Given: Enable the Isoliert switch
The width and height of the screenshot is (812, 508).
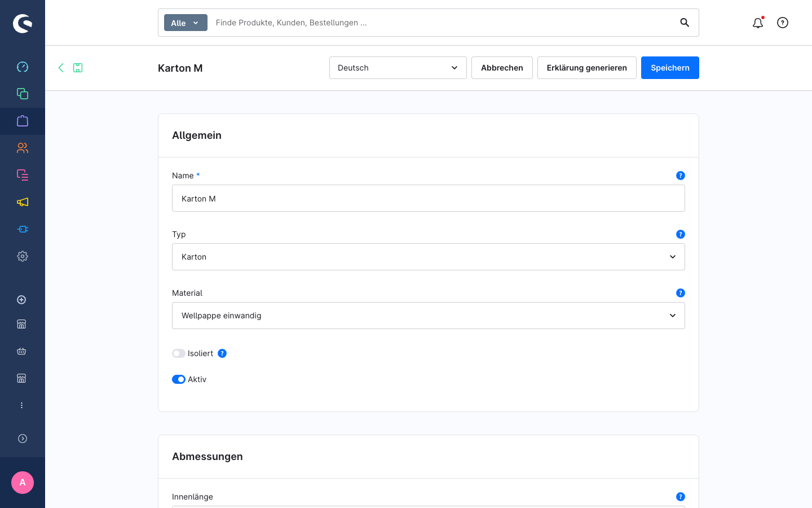Looking at the screenshot, I should [179, 353].
